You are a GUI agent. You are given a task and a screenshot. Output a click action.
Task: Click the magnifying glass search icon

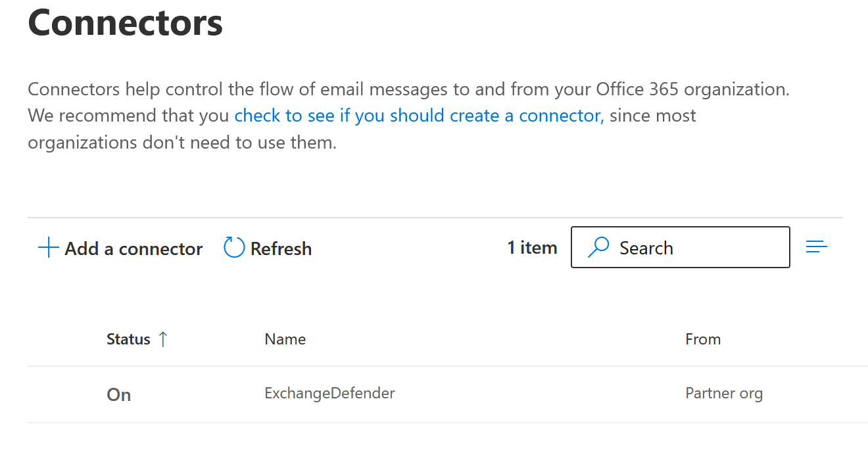tap(598, 247)
